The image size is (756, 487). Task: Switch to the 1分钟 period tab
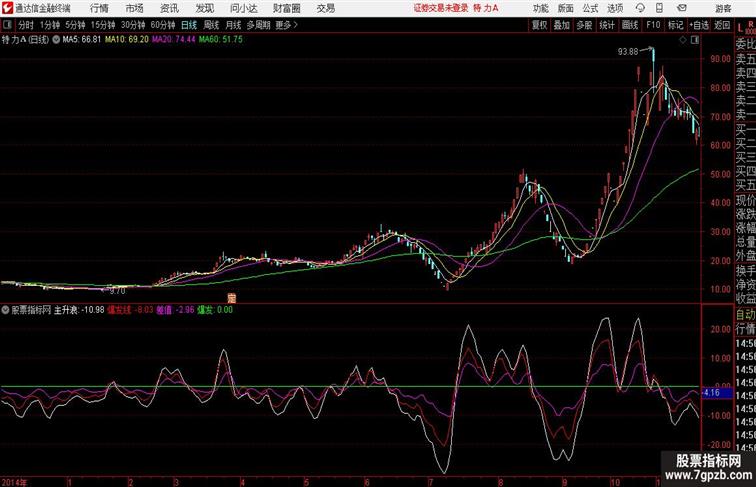tap(50, 25)
